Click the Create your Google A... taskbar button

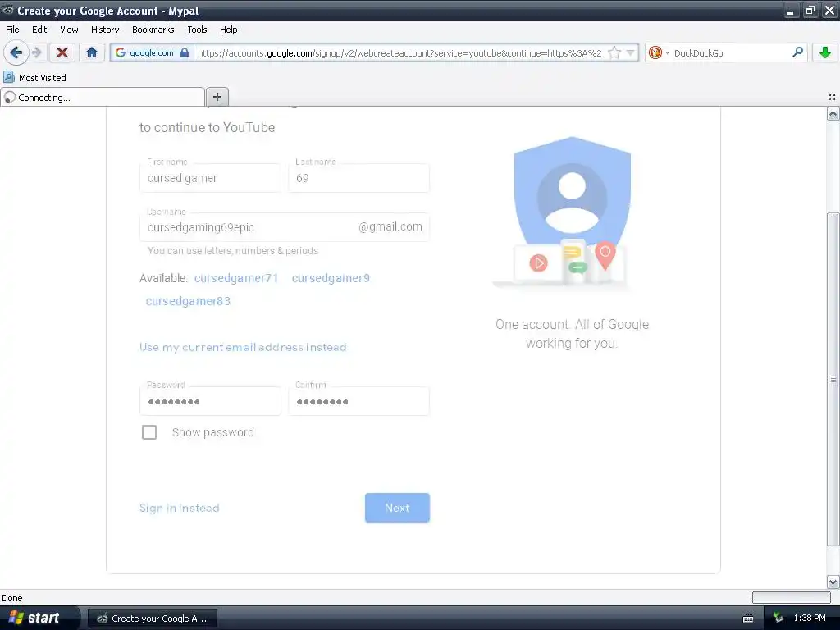click(x=152, y=619)
